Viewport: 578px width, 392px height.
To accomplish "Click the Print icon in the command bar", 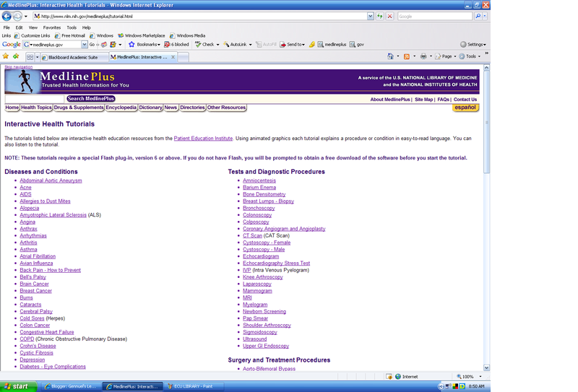I will point(423,56).
